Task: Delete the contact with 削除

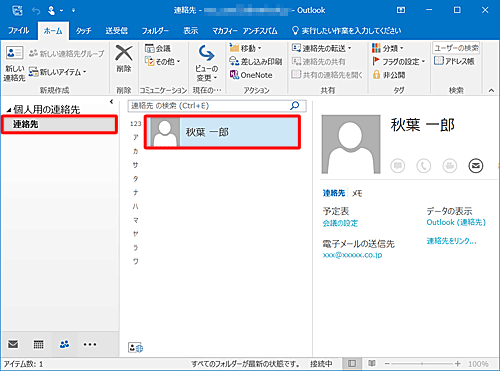Action: point(124,59)
